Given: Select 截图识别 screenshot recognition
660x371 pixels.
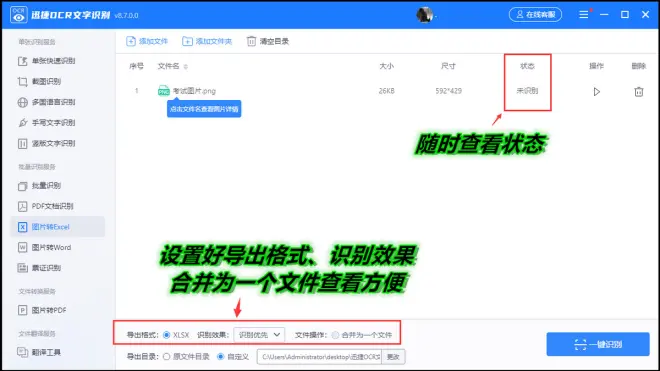Looking at the screenshot, I should [40, 82].
